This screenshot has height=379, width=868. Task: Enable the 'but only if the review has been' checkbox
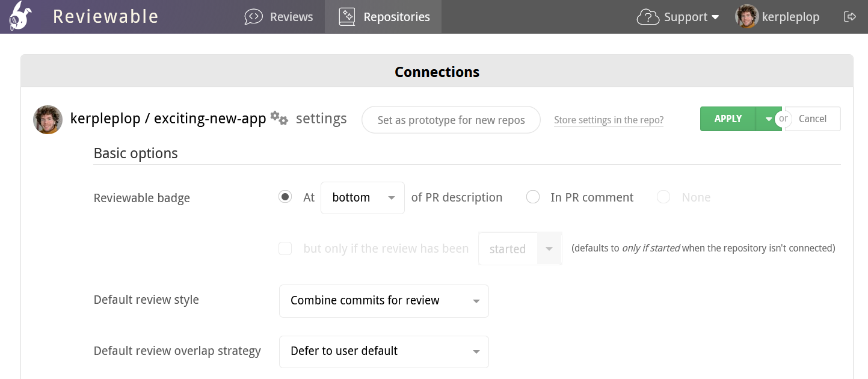tap(285, 248)
